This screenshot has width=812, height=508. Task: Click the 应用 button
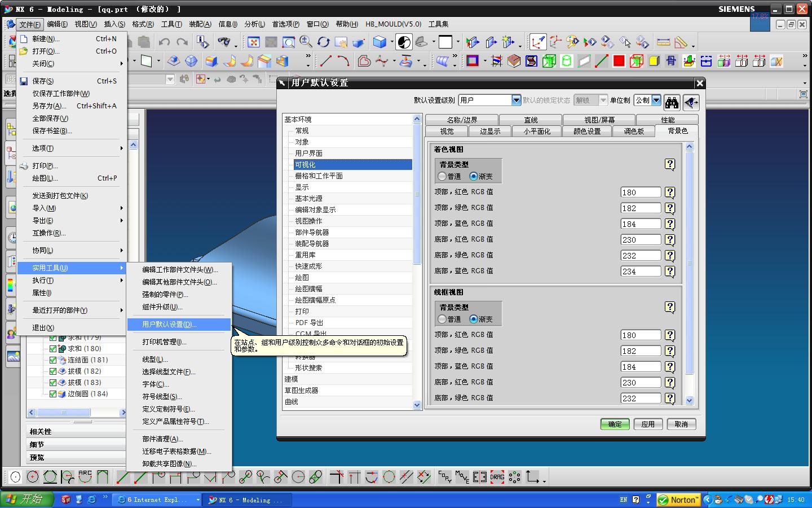click(648, 424)
